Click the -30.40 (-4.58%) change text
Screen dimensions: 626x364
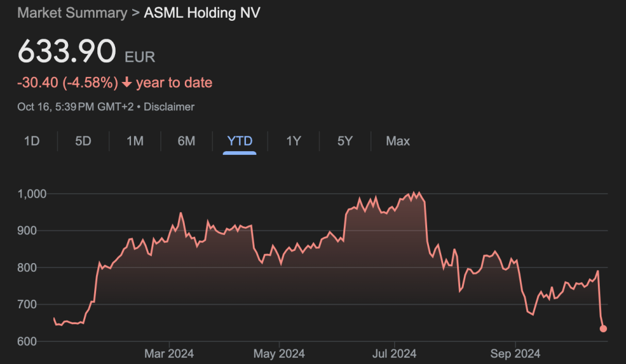67,83
